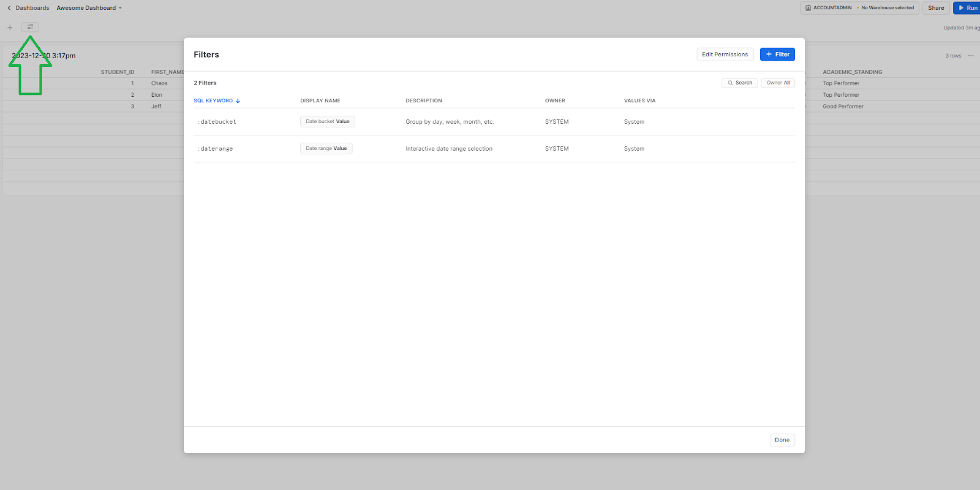Screen dimensions: 980x490
Task: Select the :datebucket filter row
Action: click(x=218, y=122)
